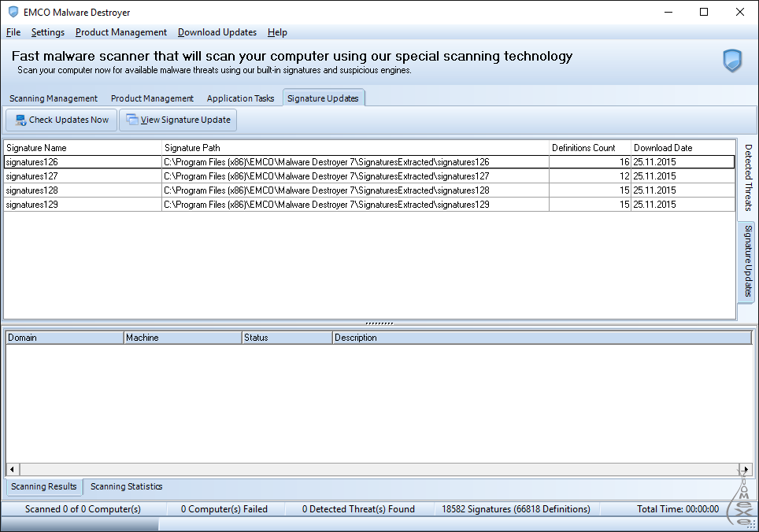Image resolution: width=759 pixels, height=532 pixels.
Task: Select the signatures127 row name
Action: [32, 176]
